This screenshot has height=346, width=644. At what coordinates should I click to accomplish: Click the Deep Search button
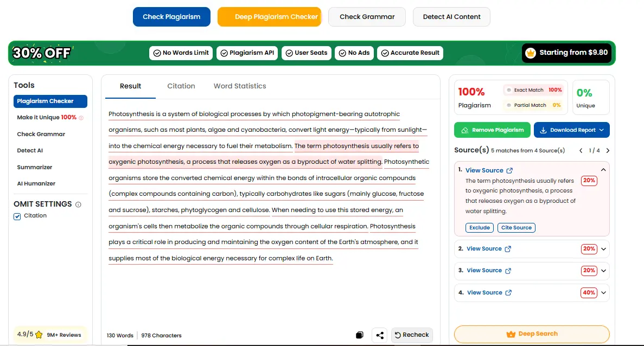[532, 334]
